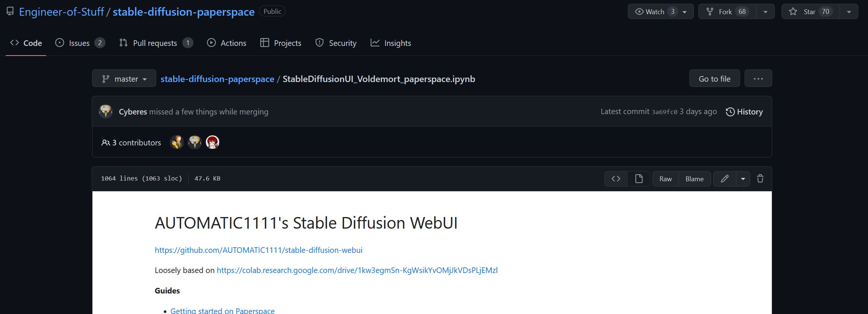Click the Fork button
The height and width of the screenshot is (314, 868).
[x=727, y=12]
